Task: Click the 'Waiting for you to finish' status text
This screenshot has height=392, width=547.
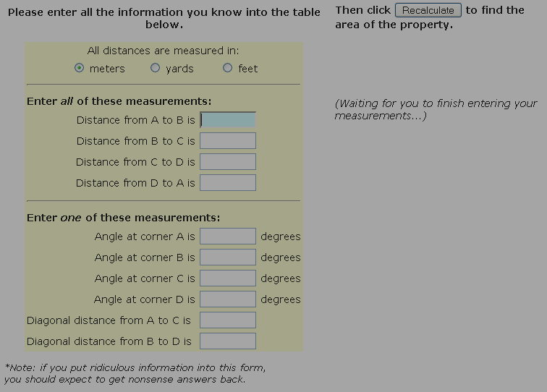Action: coord(436,110)
